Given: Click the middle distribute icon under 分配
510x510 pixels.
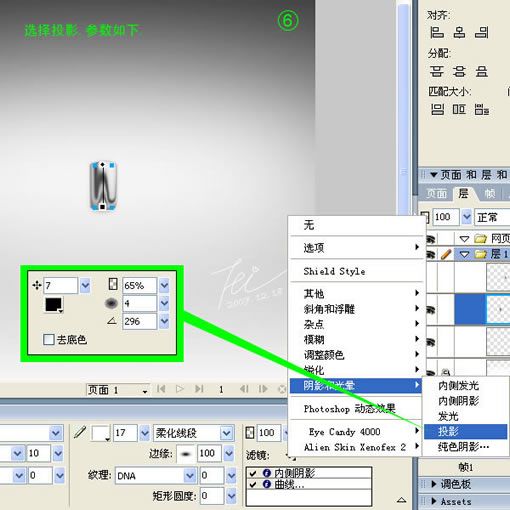Looking at the screenshot, I should pos(459,71).
